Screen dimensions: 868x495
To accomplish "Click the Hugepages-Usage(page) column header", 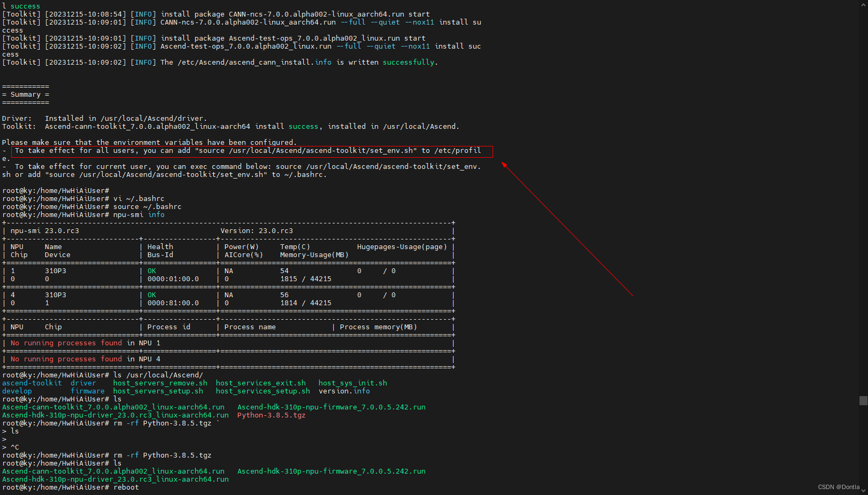I will pos(402,247).
